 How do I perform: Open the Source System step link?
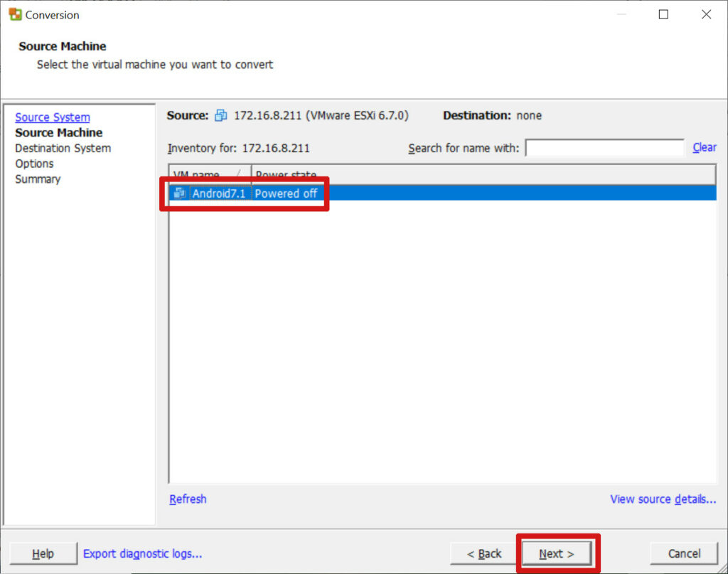tap(53, 117)
